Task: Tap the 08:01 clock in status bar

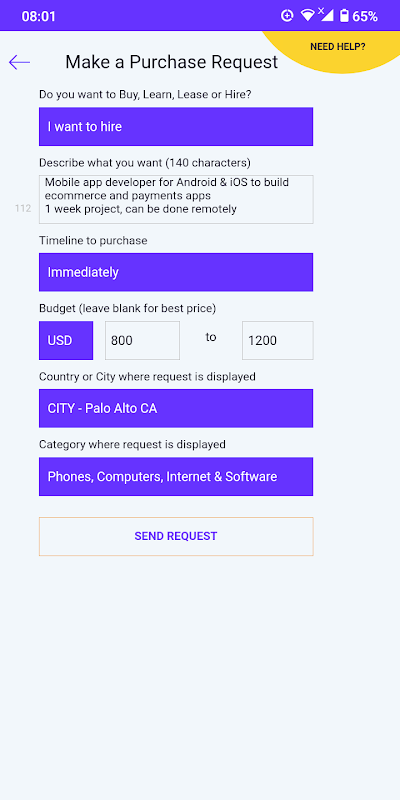Action: tap(38, 16)
